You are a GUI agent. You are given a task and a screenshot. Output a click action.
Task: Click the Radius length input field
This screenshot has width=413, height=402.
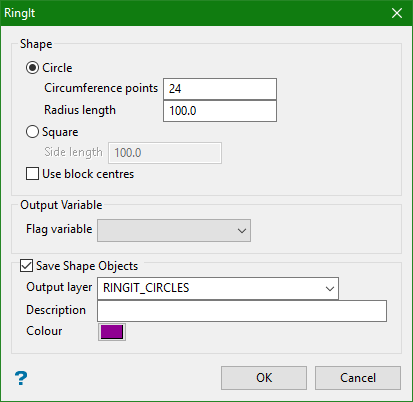click(x=220, y=111)
